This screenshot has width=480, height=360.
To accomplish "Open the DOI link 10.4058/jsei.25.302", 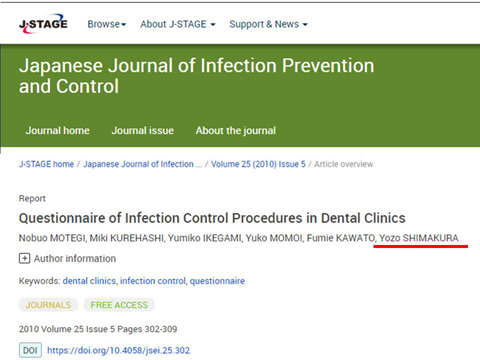I will click(118, 350).
